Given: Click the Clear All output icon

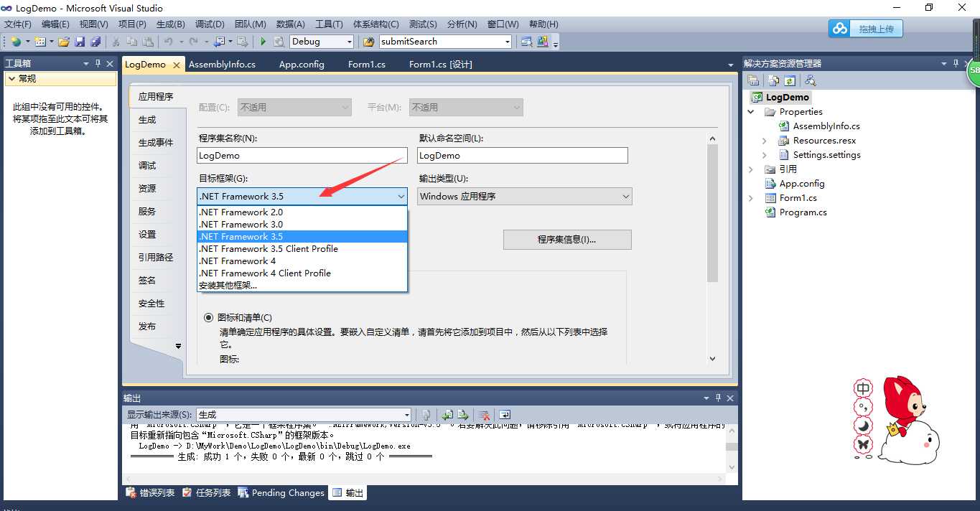Looking at the screenshot, I should (x=485, y=415).
